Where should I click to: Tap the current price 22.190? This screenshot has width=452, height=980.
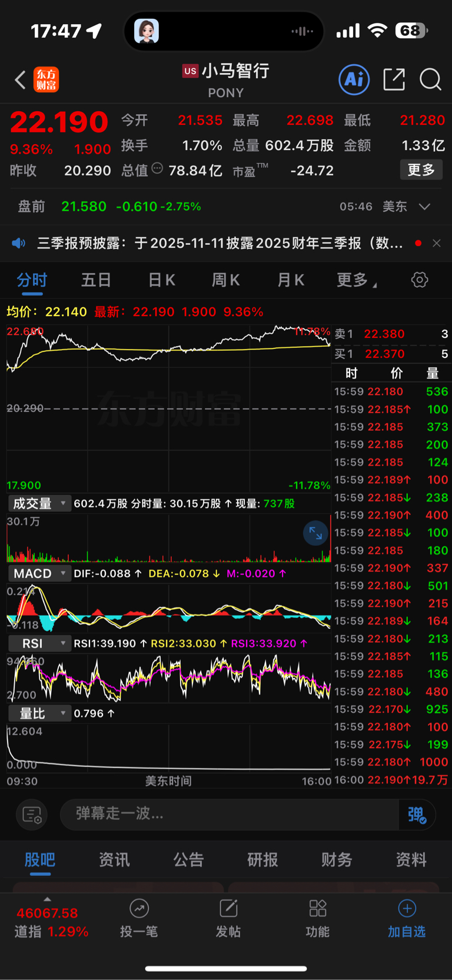point(59,122)
